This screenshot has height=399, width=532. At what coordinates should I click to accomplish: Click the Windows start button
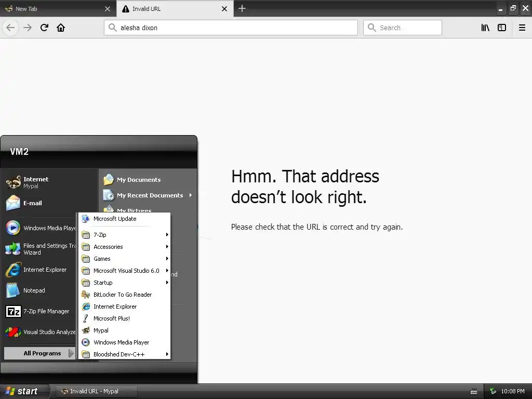point(24,391)
